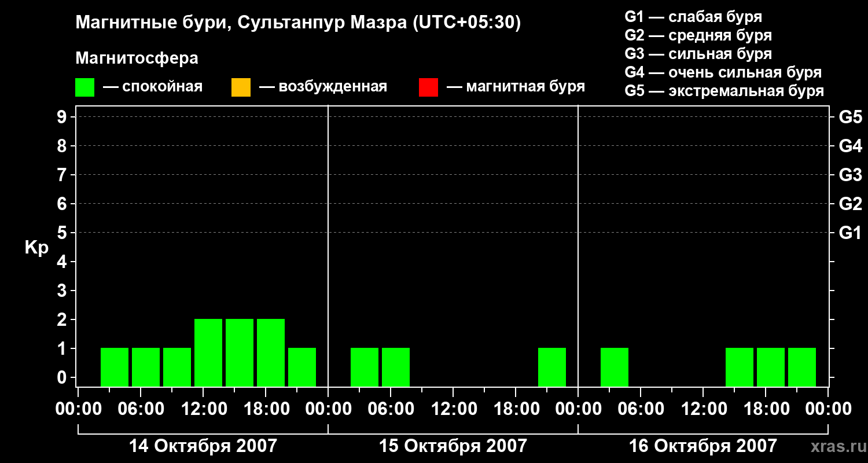Click the 12:00 time label for 16 October

703,409
